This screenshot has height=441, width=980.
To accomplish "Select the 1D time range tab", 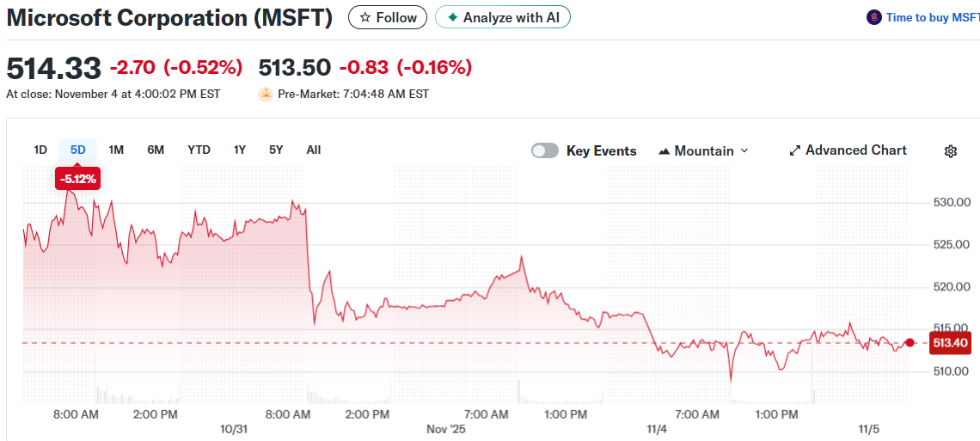I will [x=40, y=150].
